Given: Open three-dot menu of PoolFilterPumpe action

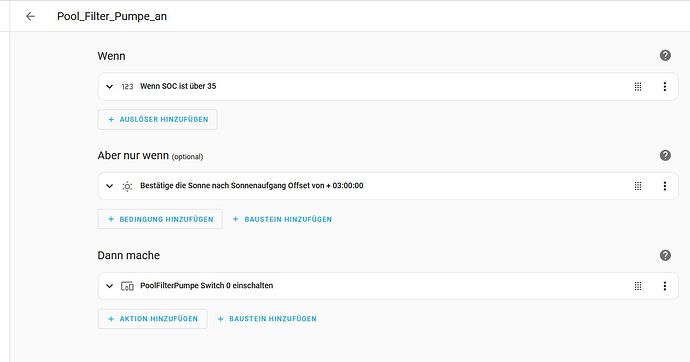Looking at the screenshot, I should pos(664,286).
